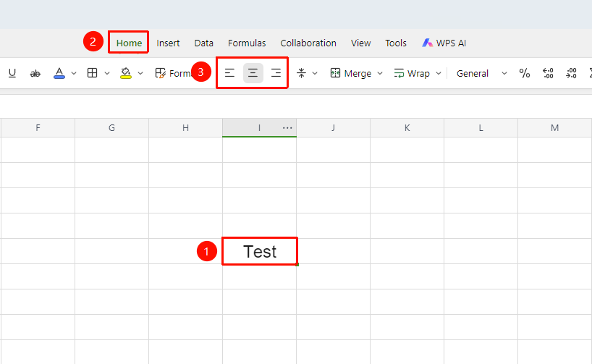Select column G header

pos(111,127)
